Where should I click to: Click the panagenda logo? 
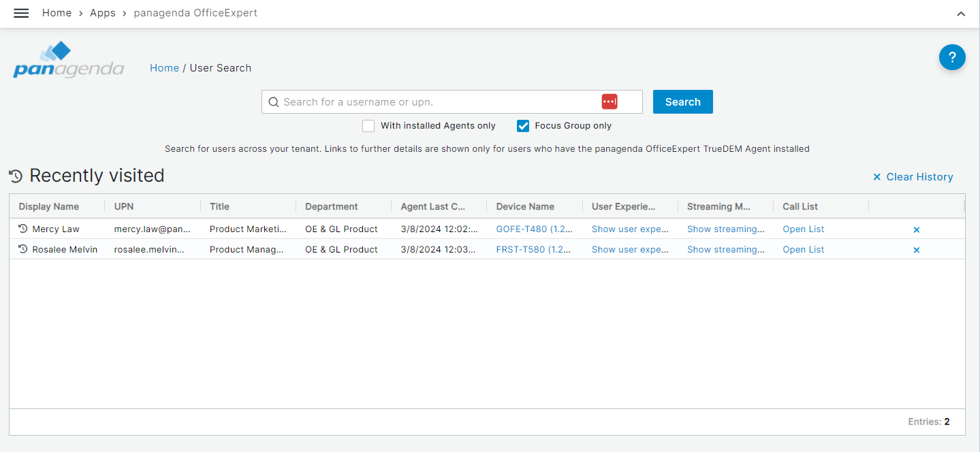coord(68,60)
